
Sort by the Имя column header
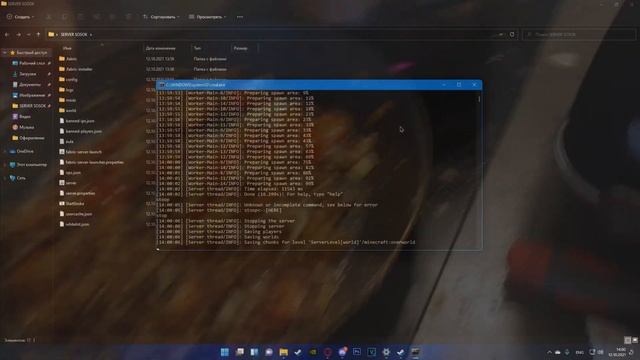(x=67, y=48)
